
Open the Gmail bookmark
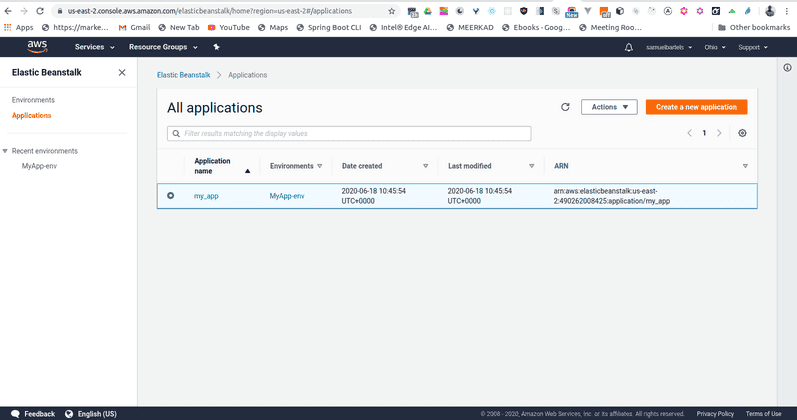[134, 27]
